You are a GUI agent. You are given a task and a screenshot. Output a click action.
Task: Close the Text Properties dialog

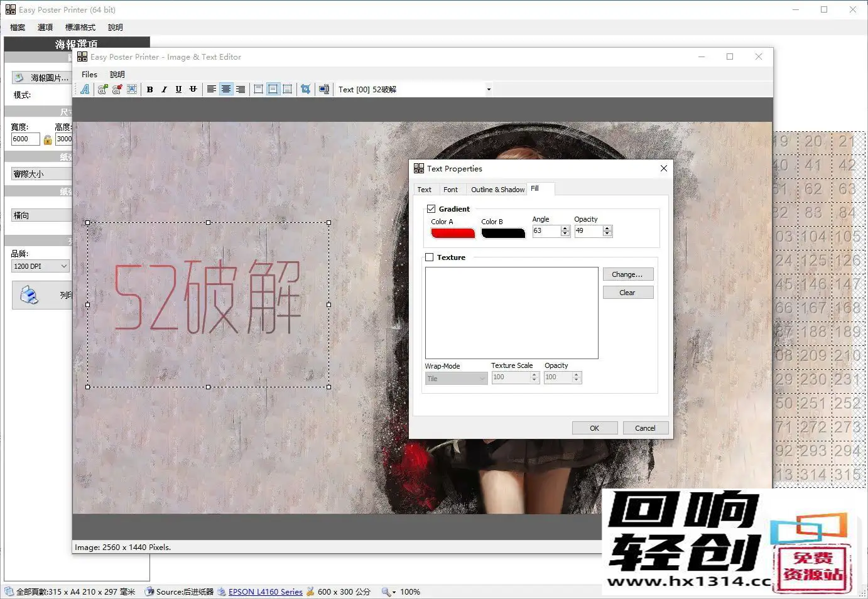tap(664, 168)
